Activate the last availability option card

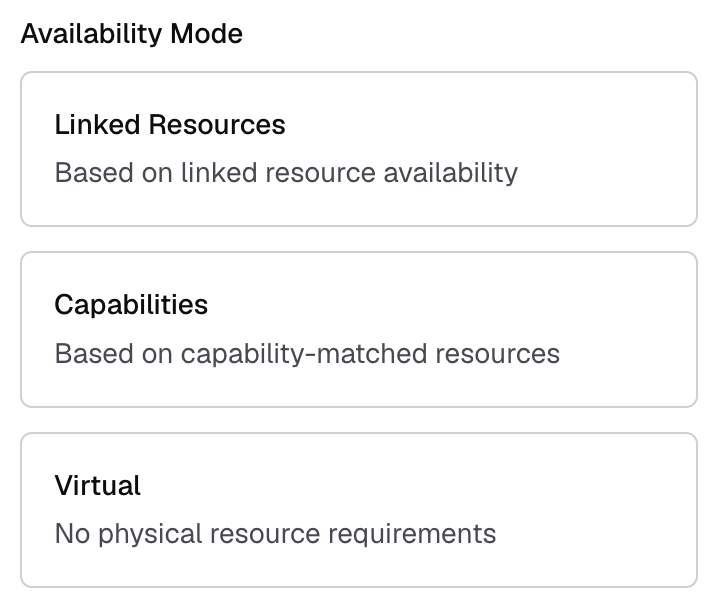[358, 509]
